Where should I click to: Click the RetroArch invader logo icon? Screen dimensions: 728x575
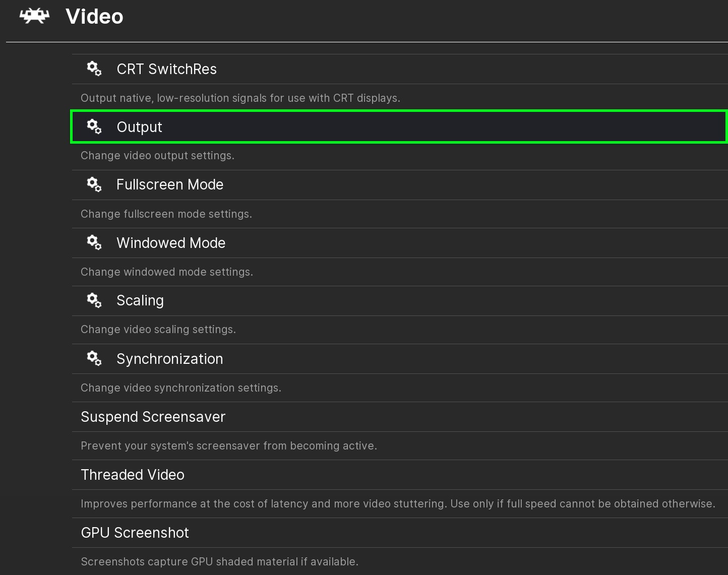(x=34, y=17)
